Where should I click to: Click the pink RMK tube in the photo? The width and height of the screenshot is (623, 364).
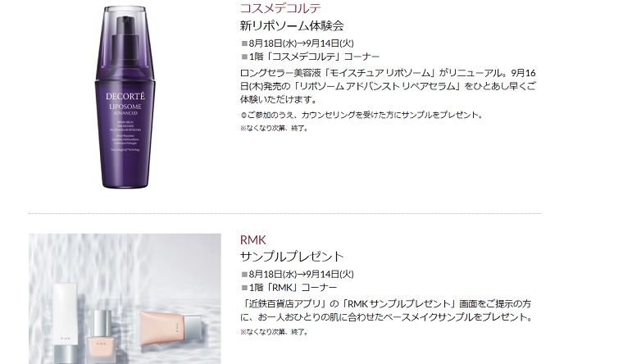171,328
